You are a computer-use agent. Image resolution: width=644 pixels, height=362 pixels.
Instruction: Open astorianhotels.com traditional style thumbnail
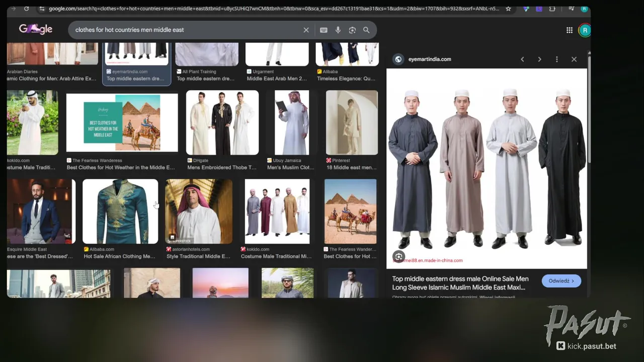(199, 211)
